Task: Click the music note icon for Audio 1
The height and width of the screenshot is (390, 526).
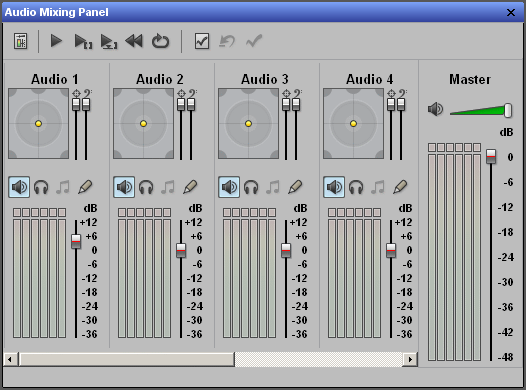Action: (63, 187)
